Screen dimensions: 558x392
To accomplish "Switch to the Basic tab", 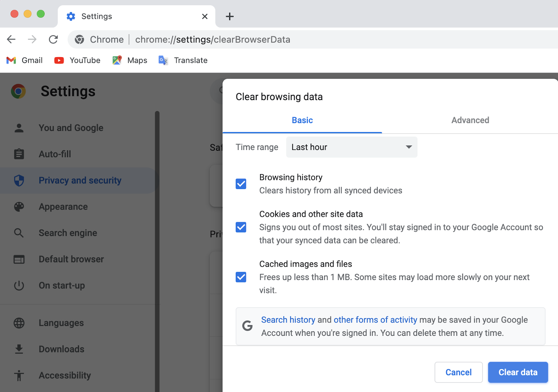I will coord(302,120).
